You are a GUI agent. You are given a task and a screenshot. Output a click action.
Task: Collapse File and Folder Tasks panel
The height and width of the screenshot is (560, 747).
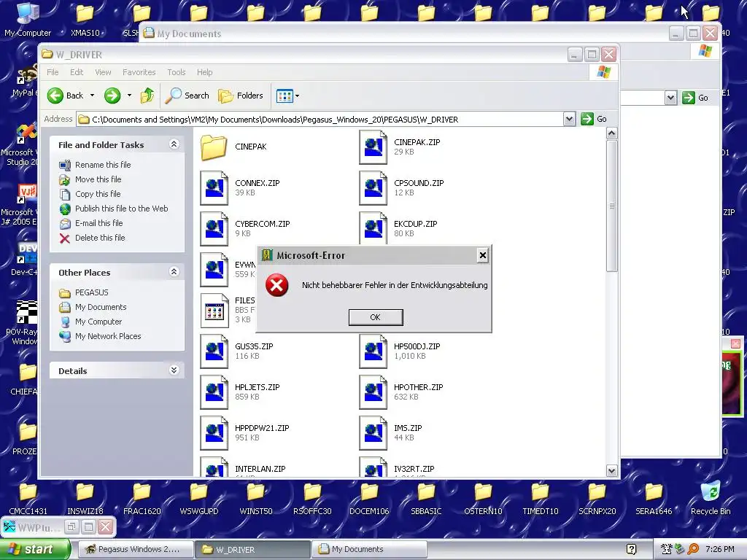174,144
